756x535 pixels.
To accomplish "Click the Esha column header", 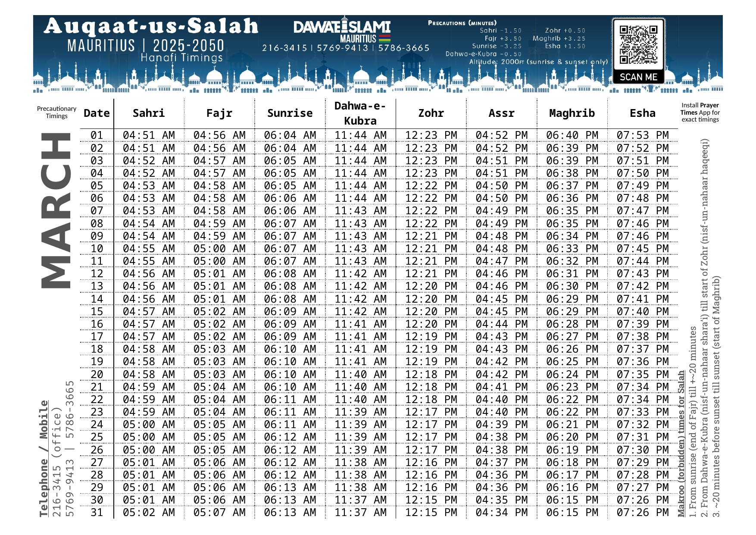I will [x=642, y=113].
